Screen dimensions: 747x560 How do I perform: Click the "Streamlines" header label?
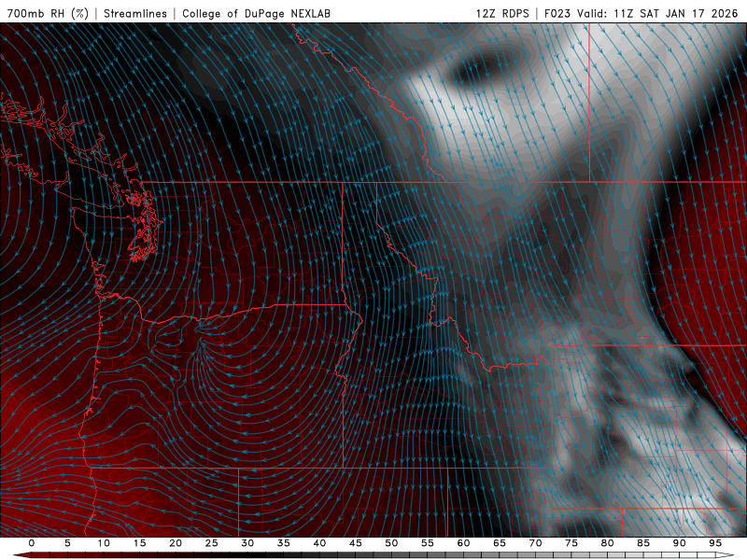click(135, 13)
